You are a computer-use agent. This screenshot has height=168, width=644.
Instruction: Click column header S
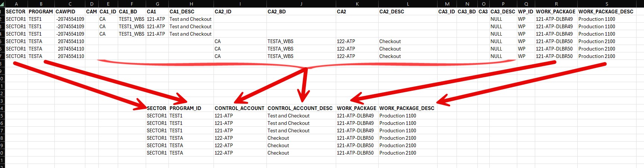point(607,4)
